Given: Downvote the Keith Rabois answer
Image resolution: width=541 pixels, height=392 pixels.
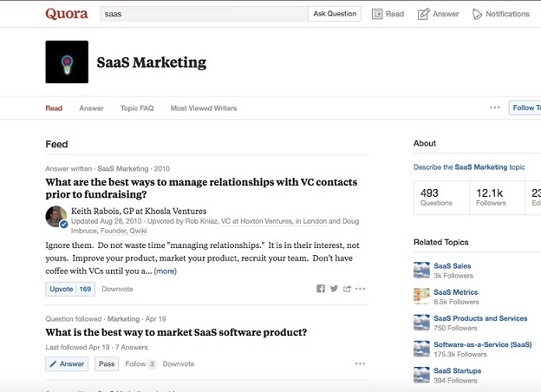Looking at the screenshot, I should pos(117,289).
